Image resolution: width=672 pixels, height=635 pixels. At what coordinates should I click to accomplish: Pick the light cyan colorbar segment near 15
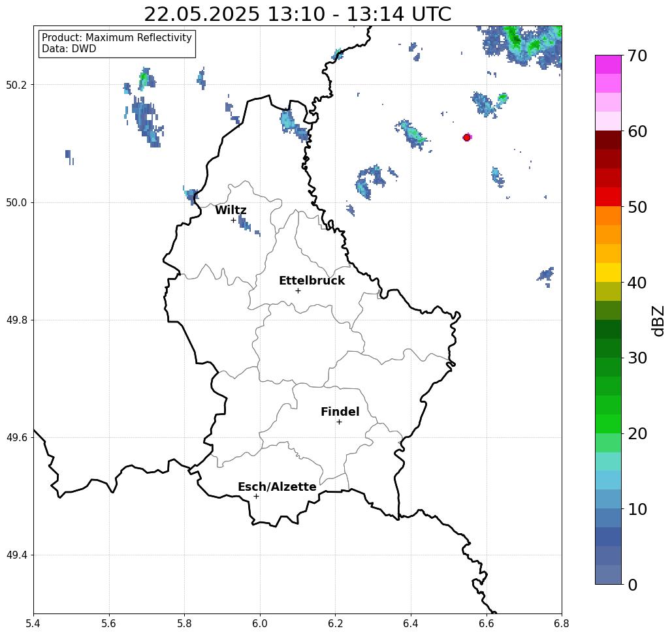click(x=608, y=461)
